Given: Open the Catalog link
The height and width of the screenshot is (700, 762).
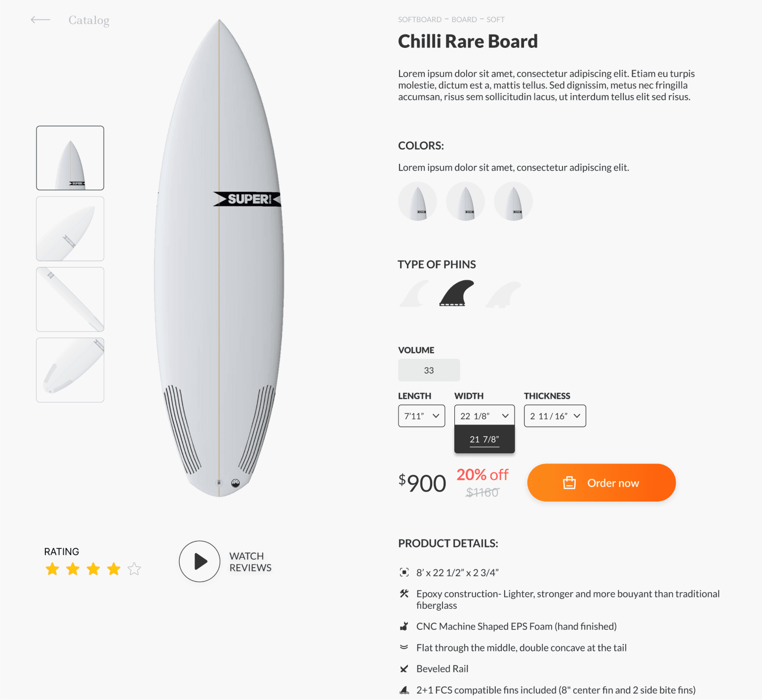Looking at the screenshot, I should (89, 20).
